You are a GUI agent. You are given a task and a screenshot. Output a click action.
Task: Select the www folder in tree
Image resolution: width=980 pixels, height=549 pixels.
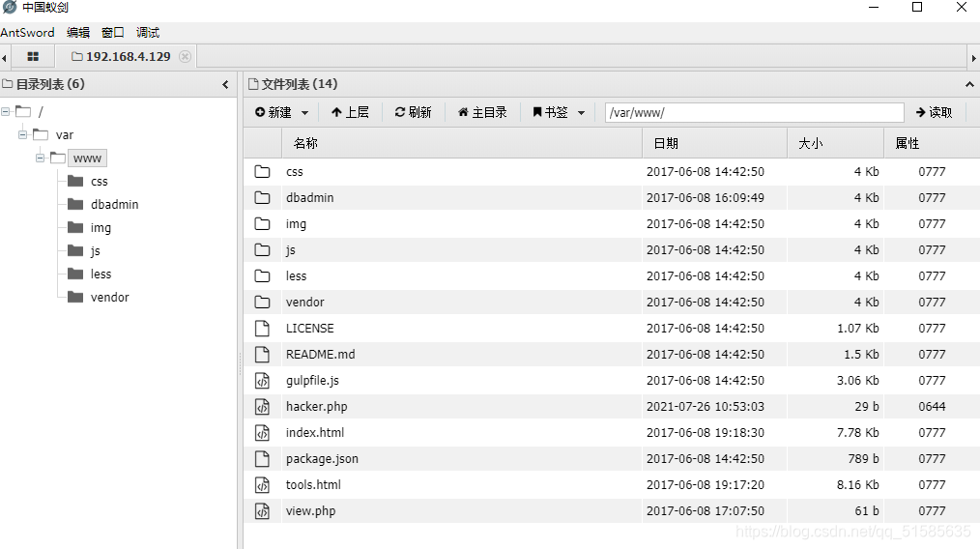click(x=87, y=159)
